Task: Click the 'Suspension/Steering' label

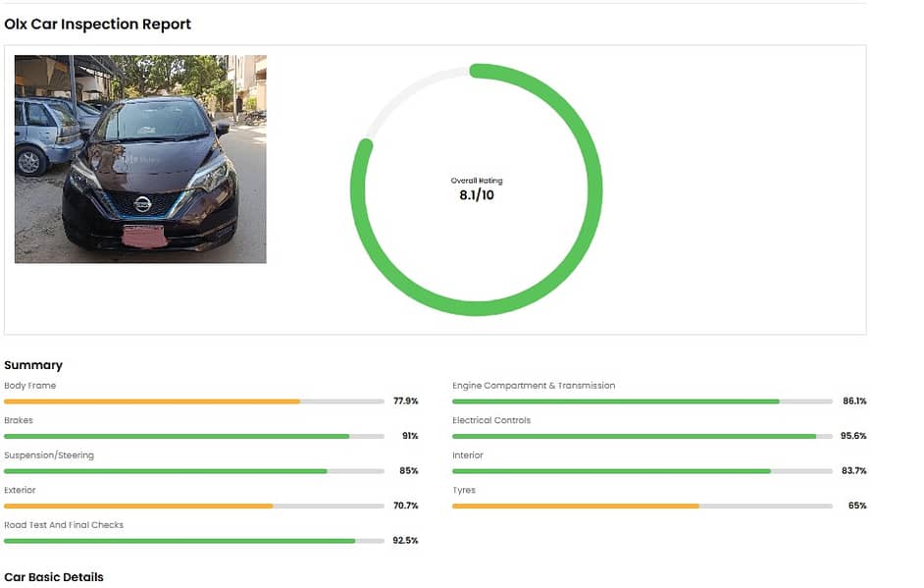Action: coord(49,455)
